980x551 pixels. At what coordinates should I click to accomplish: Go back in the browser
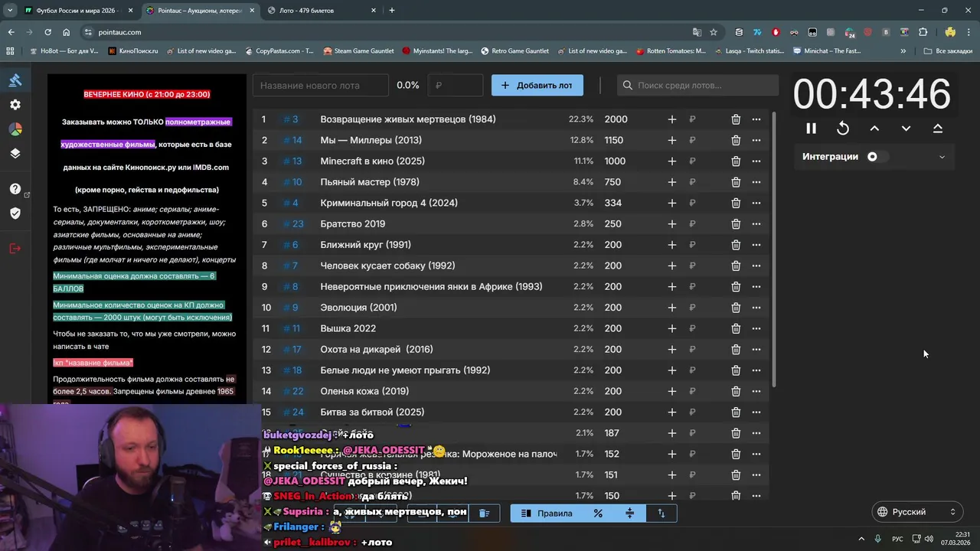[x=11, y=32]
